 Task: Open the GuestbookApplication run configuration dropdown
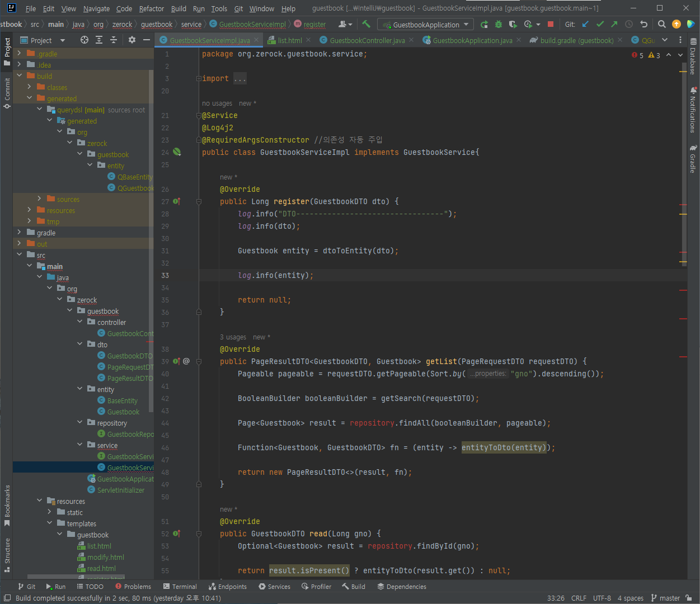coord(425,25)
